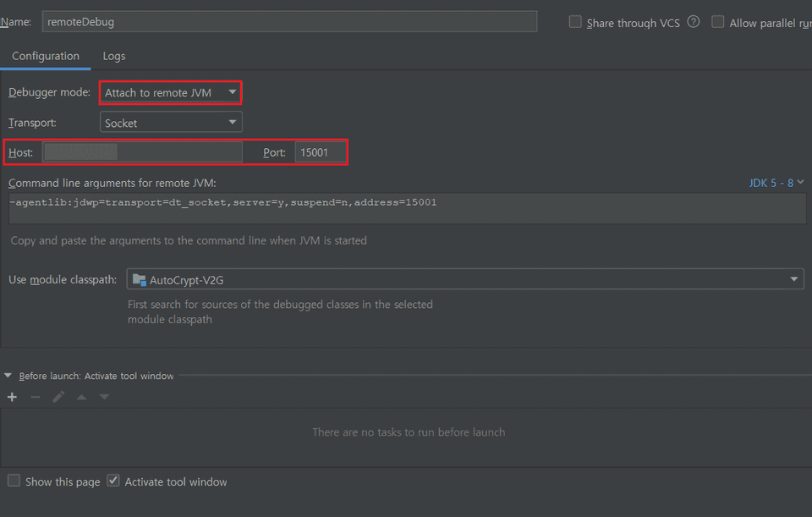Screen dimensions: 812x517
Task: Click the move task down arrow
Action: (x=104, y=397)
